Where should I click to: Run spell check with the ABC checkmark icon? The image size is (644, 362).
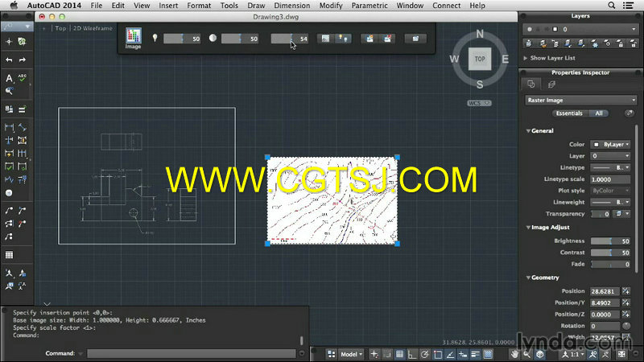pyautogui.click(x=23, y=77)
